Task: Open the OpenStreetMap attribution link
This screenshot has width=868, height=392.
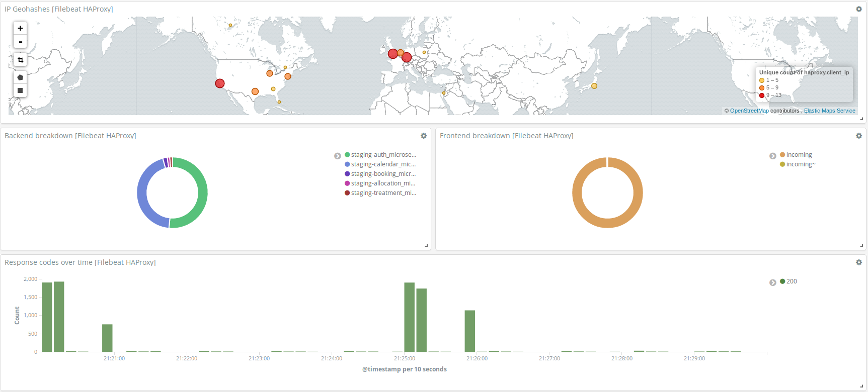Action: pyautogui.click(x=749, y=111)
